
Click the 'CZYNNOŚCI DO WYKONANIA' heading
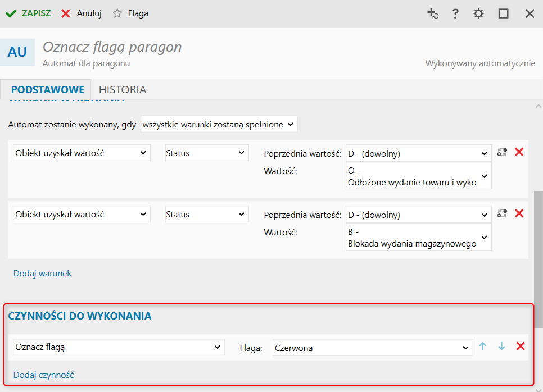80,316
